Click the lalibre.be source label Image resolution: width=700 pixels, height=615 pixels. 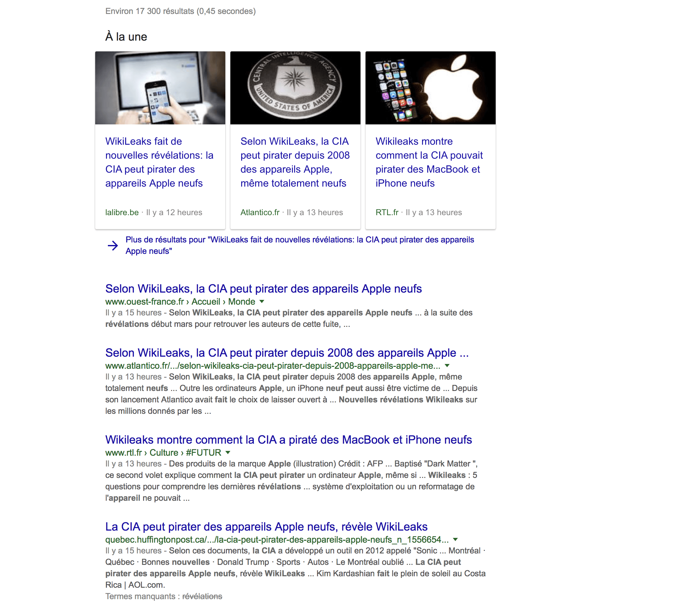click(x=122, y=212)
